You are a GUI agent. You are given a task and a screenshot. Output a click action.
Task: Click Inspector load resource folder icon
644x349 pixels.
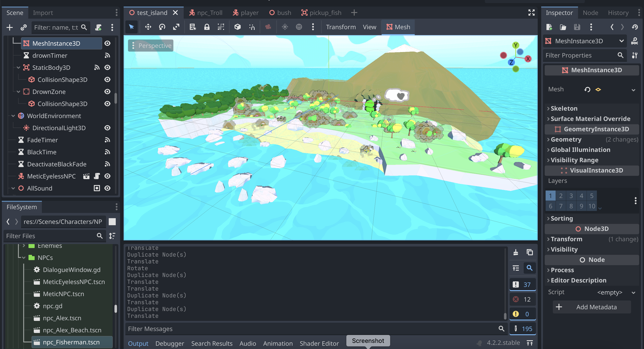pos(563,27)
